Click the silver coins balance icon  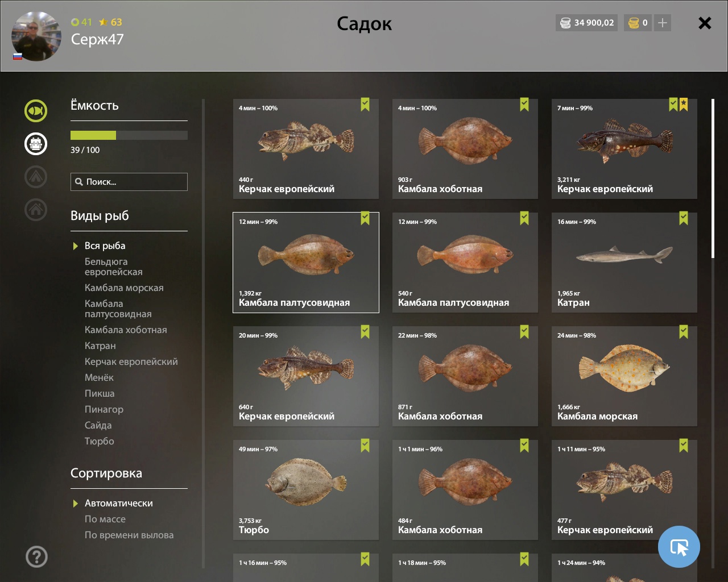[565, 23]
